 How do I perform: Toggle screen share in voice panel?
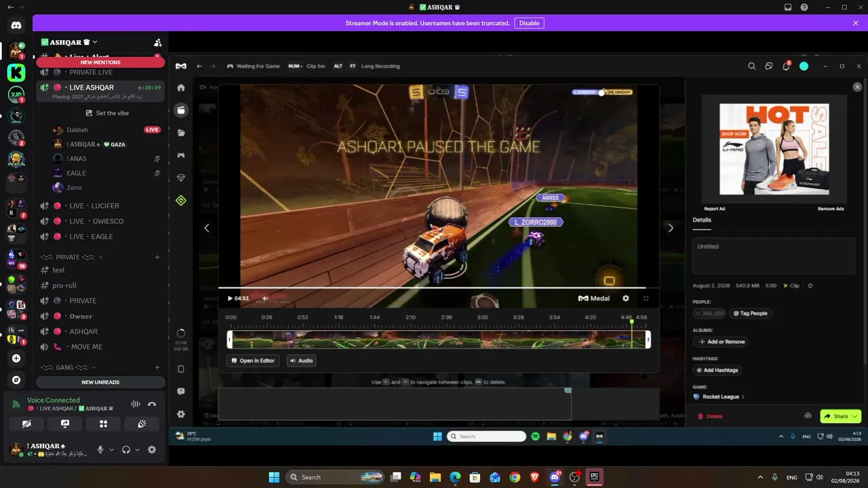click(65, 424)
